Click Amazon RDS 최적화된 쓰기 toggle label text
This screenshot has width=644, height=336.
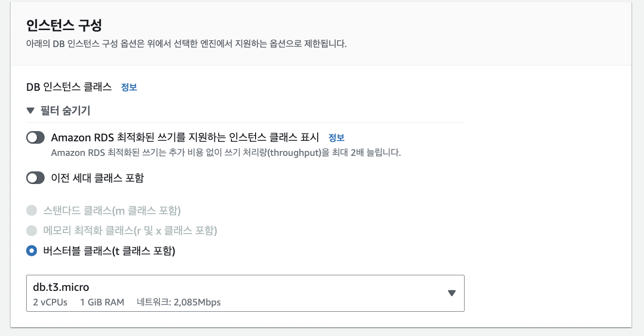(185, 137)
